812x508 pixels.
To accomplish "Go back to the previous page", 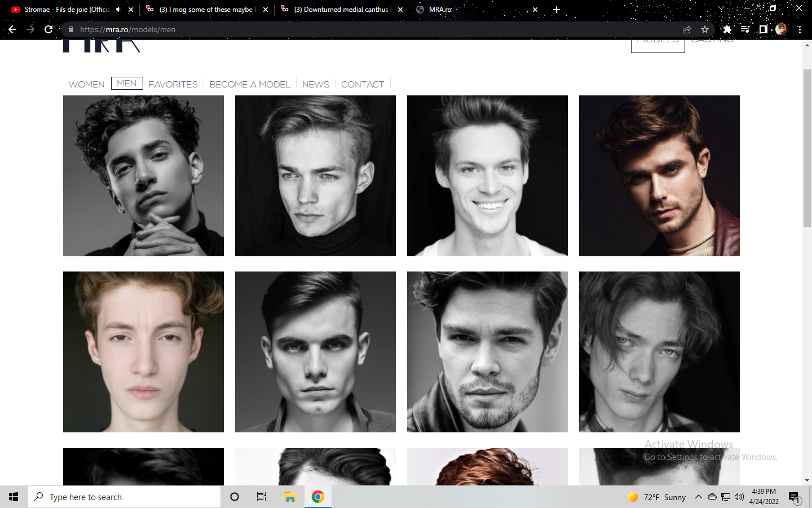I will tap(12, 29).
